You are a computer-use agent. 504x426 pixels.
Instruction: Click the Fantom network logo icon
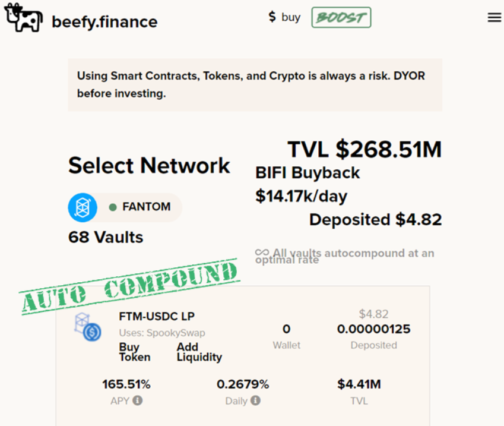[x=83, y=207]
